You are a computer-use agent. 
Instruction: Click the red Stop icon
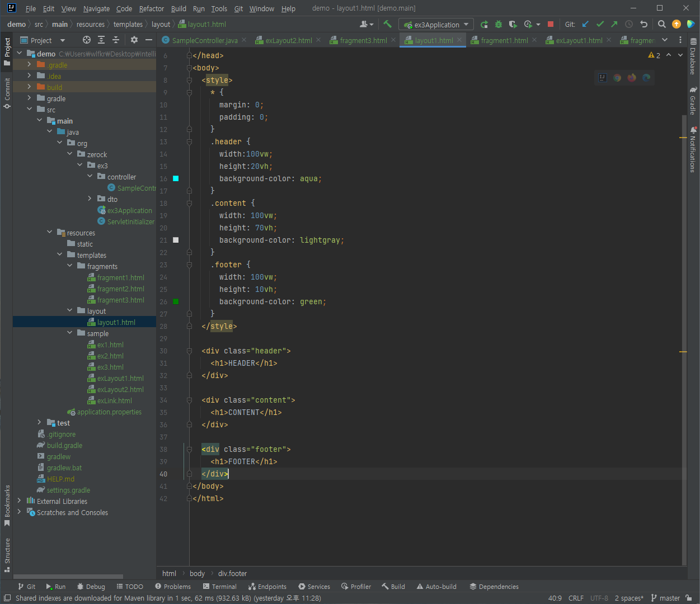[x=551, y=24]
